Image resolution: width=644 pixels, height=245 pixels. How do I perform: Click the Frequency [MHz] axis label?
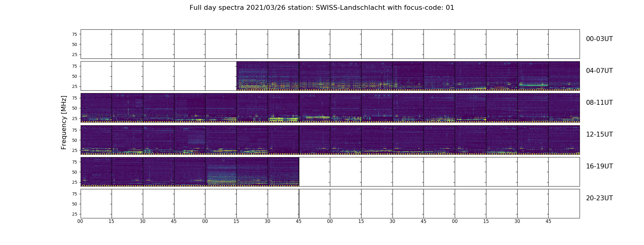pyautogui.click(x=64, y=123)
